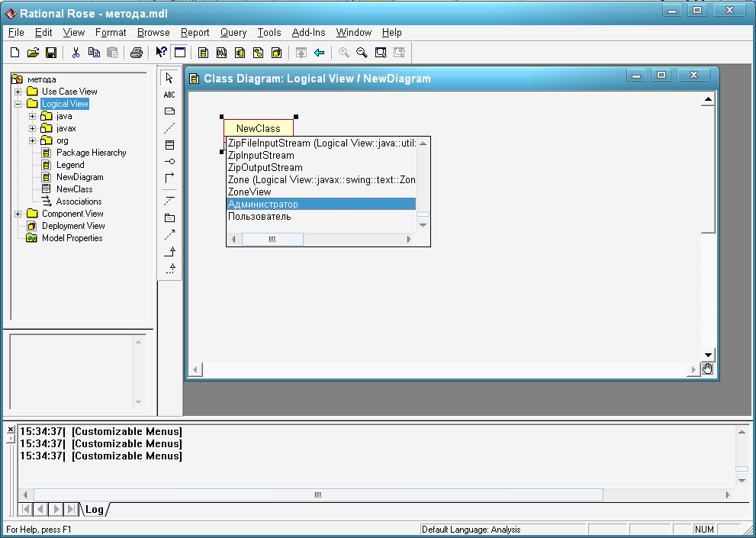Activate the context-sensitive Help pointer
The image size is (756, 538).
tap(162, 52)
